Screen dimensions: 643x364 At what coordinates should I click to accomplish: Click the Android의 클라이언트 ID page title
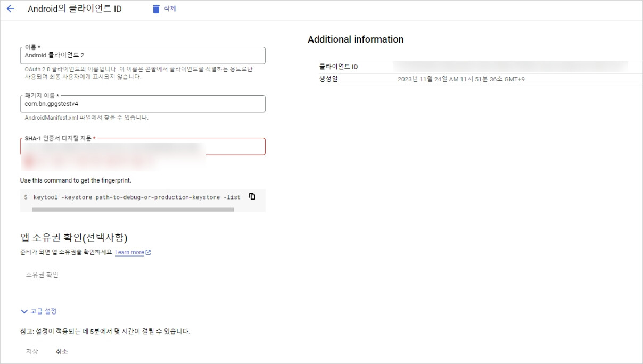coord(75,9)
